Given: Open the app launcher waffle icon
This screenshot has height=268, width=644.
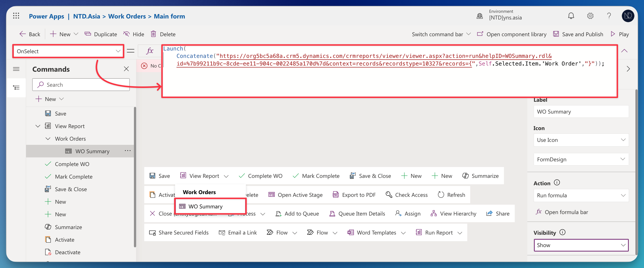Looking at the screenshot, I should pyautogui.click(x=16, y=16).
